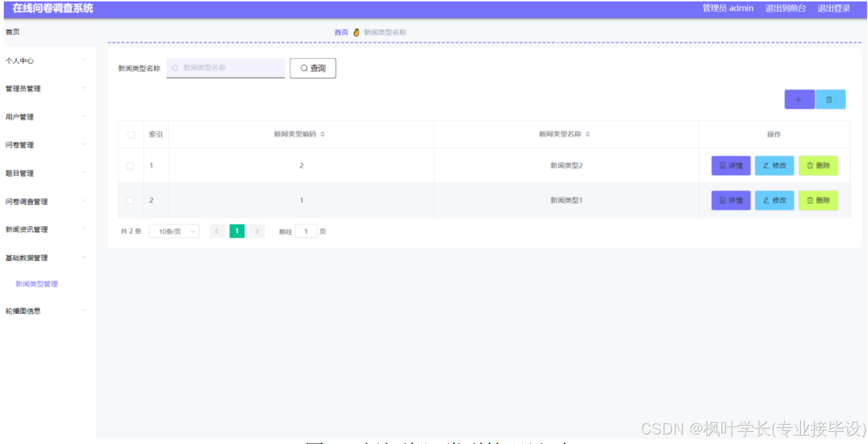Click the plus add-new icon button

(x=799, y=99)
